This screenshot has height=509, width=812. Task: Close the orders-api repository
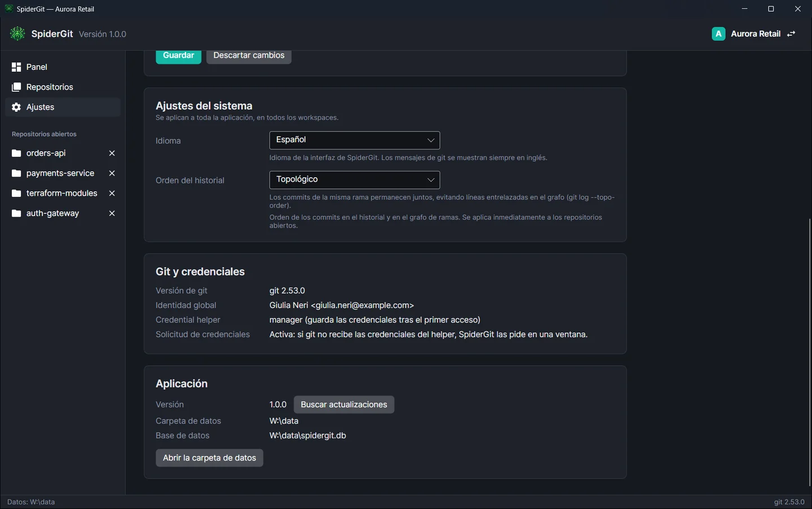112,153
